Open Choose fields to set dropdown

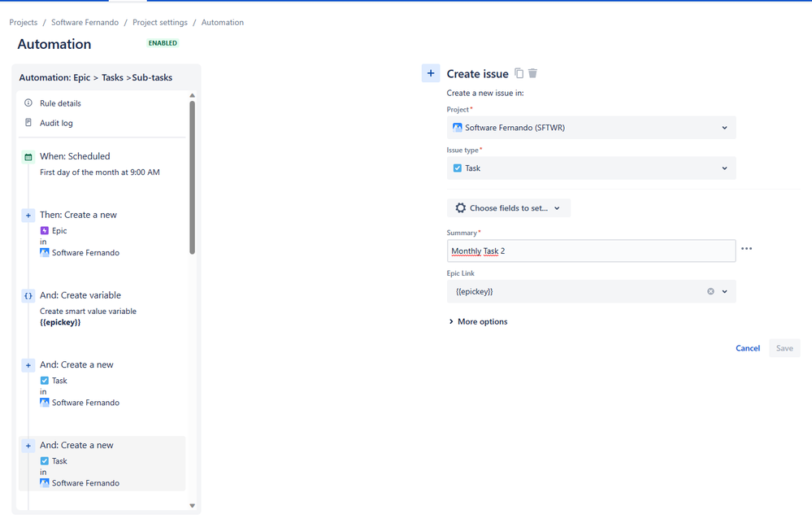pos(509,208)
